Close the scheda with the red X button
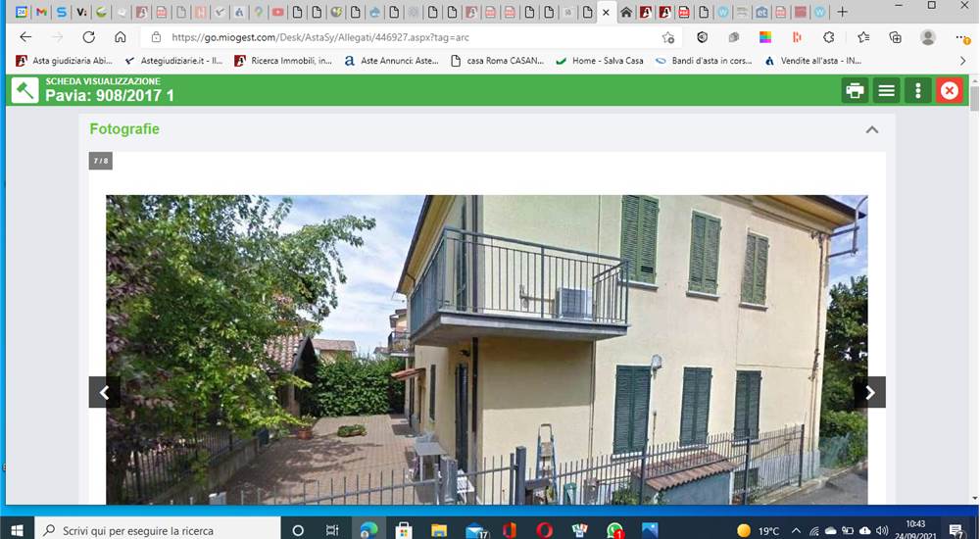The width and height of the screenshot is (980, 539). tap(949, 91)
